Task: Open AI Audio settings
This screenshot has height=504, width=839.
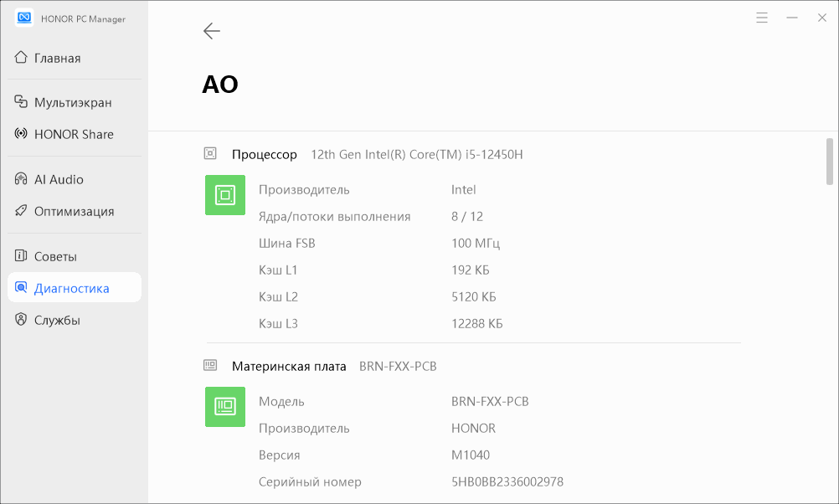Action: (x=59, y=179)
